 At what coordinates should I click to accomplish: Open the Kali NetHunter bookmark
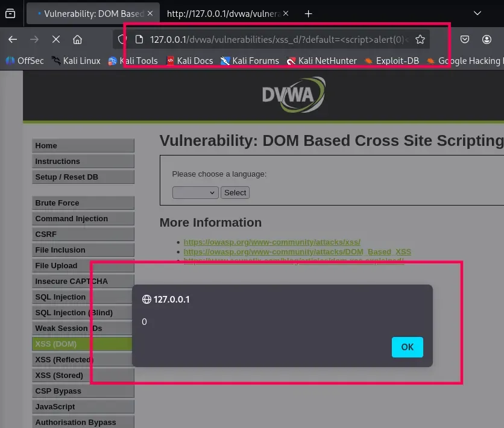coord(322,61)
